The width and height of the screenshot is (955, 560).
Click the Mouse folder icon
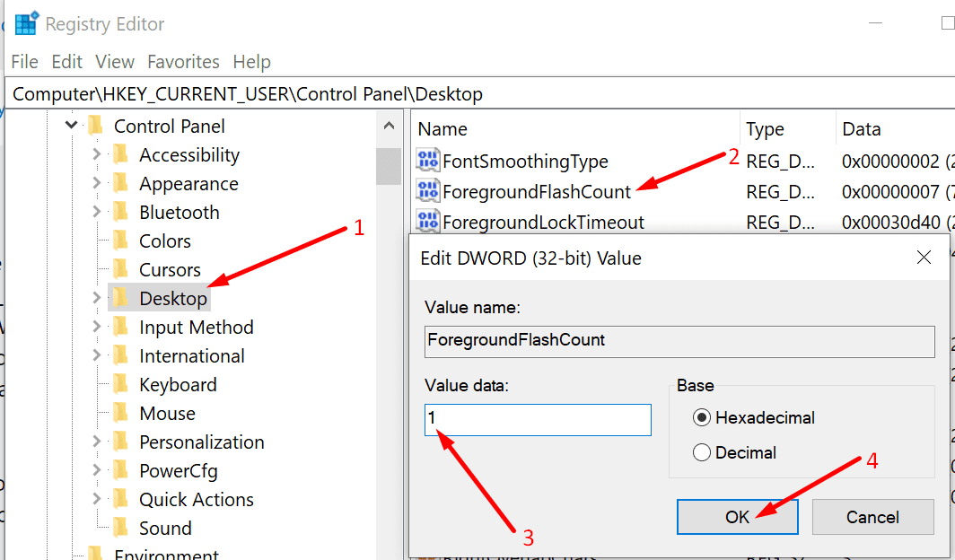[x=120, y=413]
